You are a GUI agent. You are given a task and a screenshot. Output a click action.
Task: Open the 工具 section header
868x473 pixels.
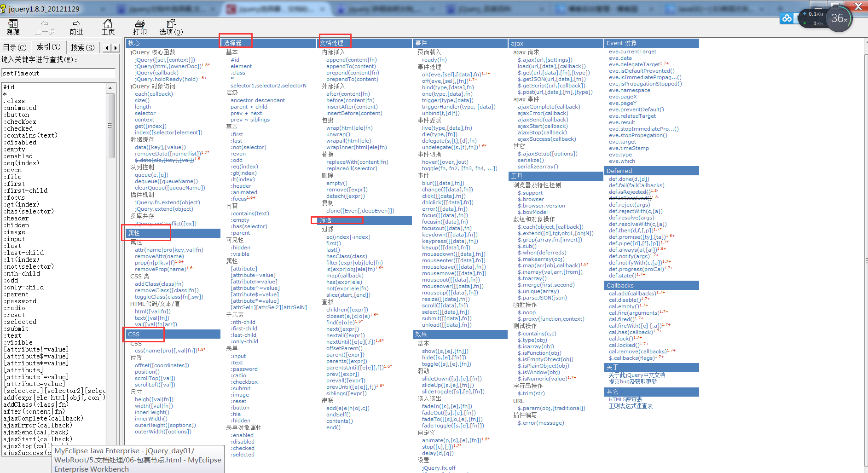[556, 176]
